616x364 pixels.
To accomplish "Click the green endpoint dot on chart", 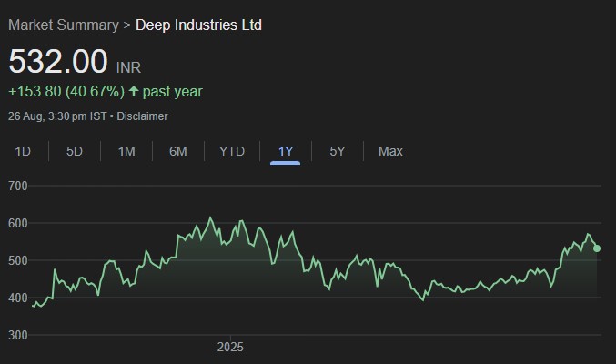I will (x=597, y=248).
